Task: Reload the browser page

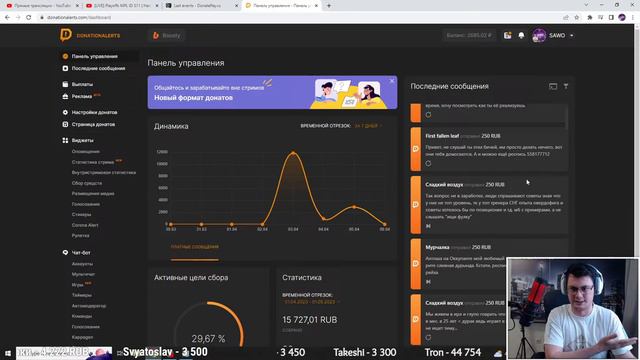Action: pos(29,18)
